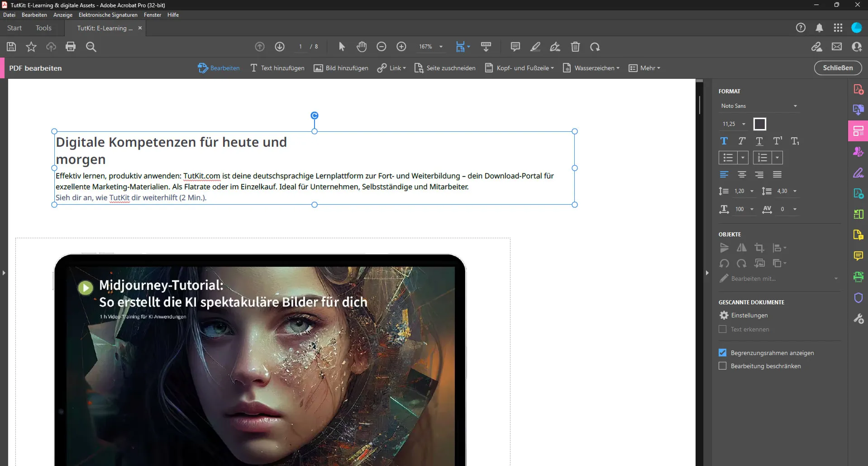Select Bild hinzufügen tool
The image size is (868, 466).
coord(341,68)
